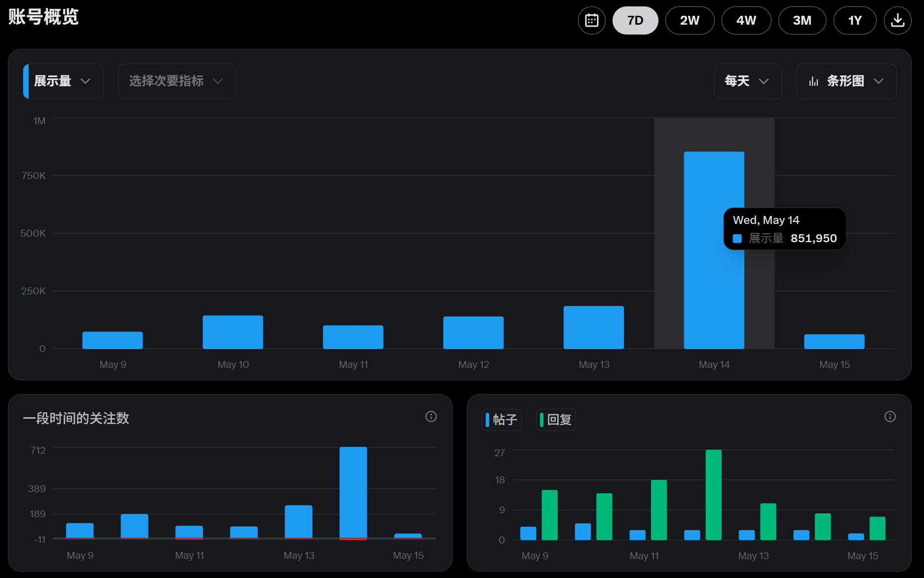The height and width of the screenshot is (578, 924).
Task: Click the blue swatch in the tooltip
Action: click(737, 239)
